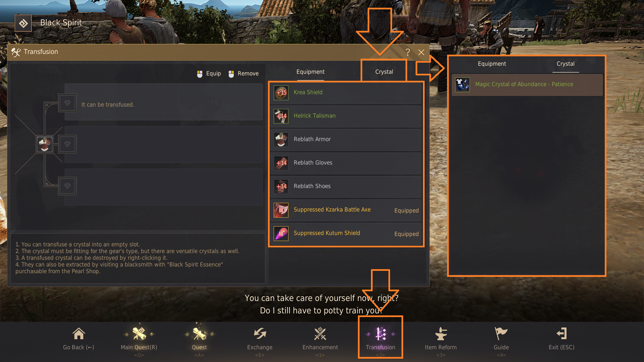Open the Enhancement menu icon
Image resolution: width=644 pixels, height=362 pixels.
(320, 334)
